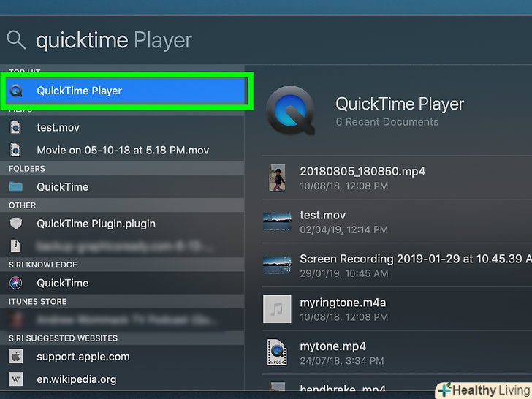The width and height of the screenshot is (532, 399).
Task: Click the plugin shield icon
Action: [x=16, y=224]
